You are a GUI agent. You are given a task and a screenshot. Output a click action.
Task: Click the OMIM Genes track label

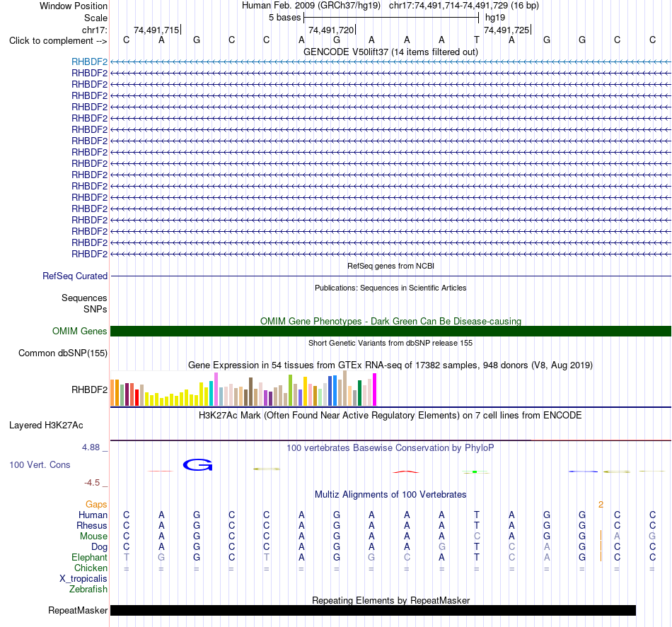click(80, 331)
